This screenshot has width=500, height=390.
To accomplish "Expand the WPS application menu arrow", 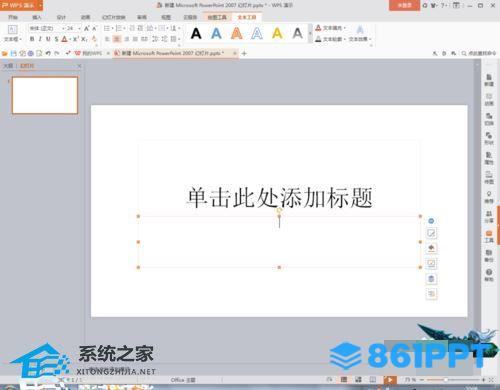I will 40,5.
